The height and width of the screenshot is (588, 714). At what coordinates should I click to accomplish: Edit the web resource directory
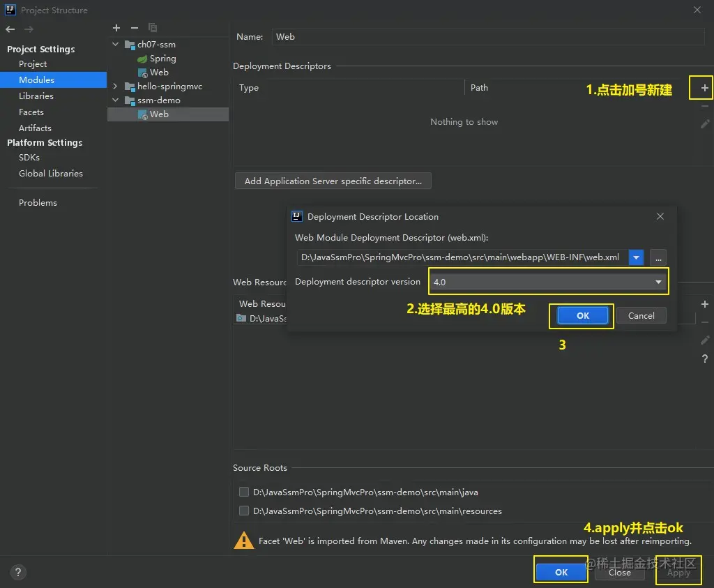pyautogui.click(x=705, y=340)
